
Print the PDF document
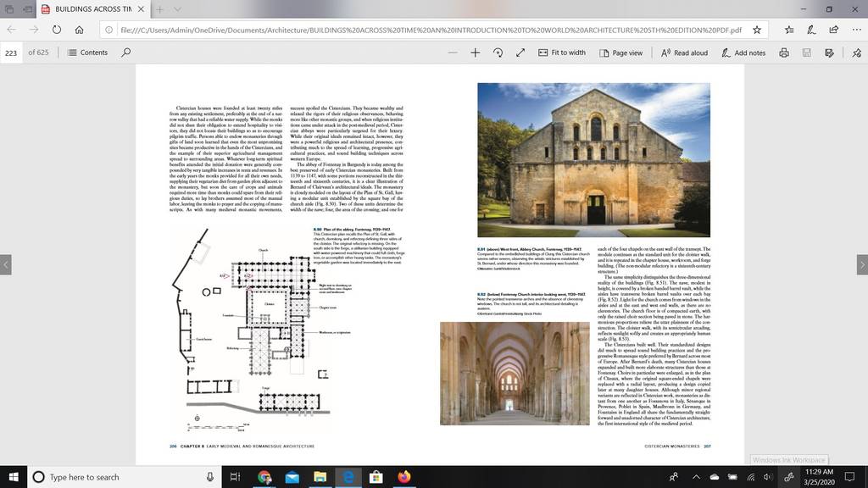point(784,53)
